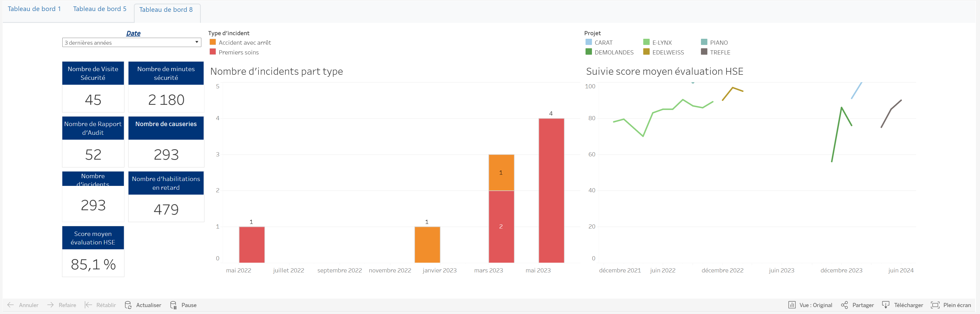Click the dropdown arrow of Date filter
Image resolution: width=980 pixels, height=314 pixels.
(x=197, y=42)
